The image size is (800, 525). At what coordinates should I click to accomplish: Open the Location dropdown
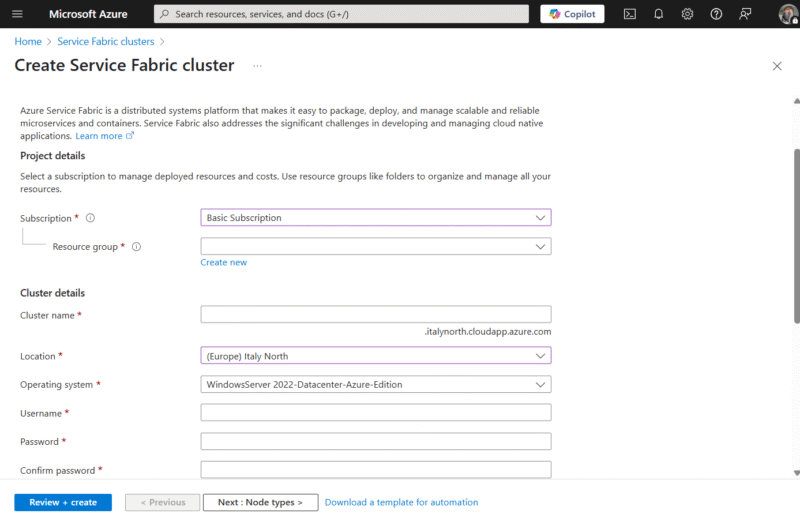pyautogui.click(x=376, y=356)
